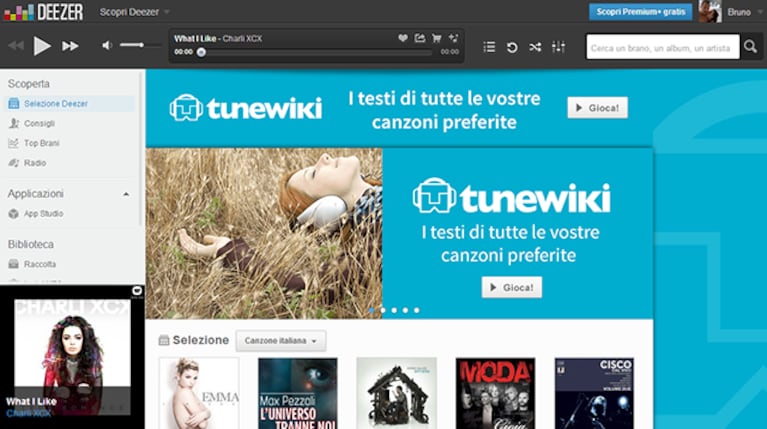Viewport: 767px width, 429px height.
Task: Open the Canzone italiana genre dropdown
Action: click(x=281, y=340)
